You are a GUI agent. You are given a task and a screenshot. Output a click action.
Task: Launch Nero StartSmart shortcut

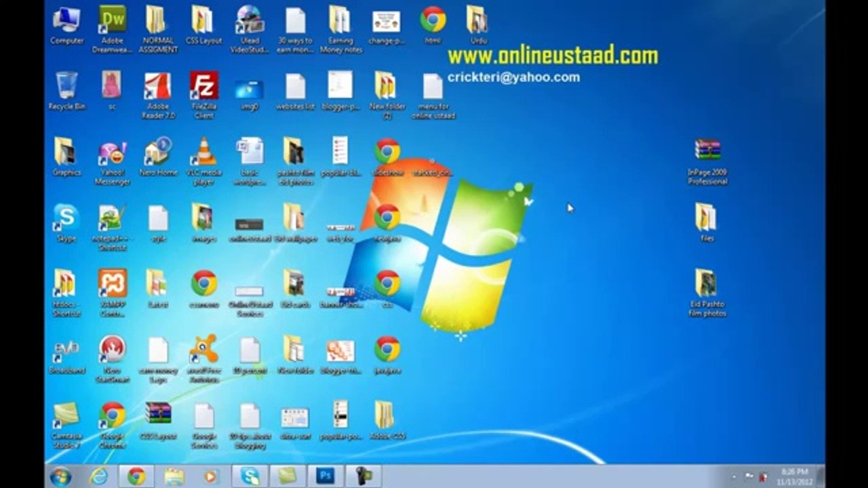click(x=112, y=359)
